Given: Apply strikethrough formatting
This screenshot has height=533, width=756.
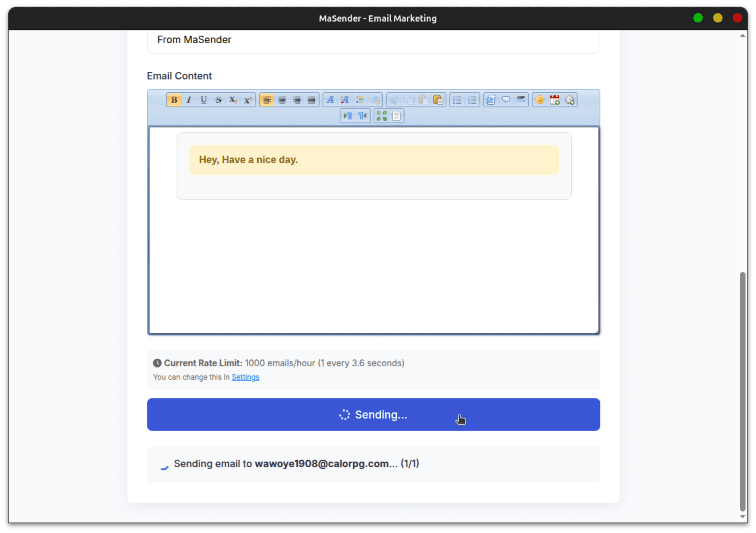Looking at the screenshot, I should click(x=218, y=100).
